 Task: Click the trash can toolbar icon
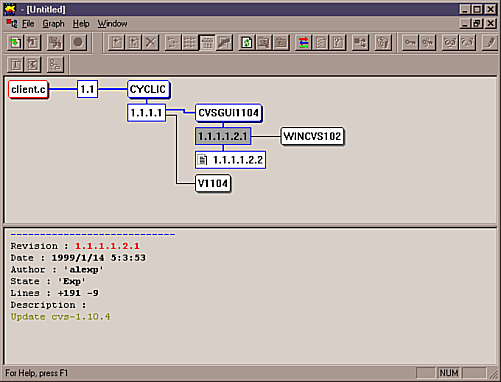pyautogui.click(x=383, y=43)
